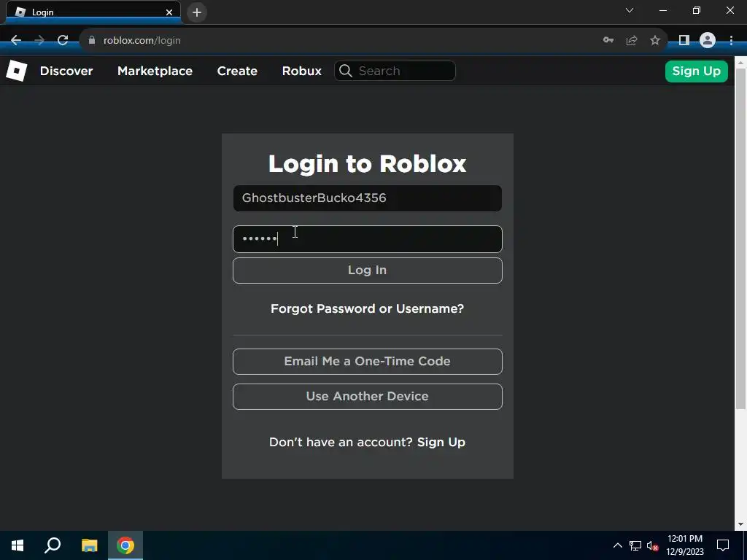
Task: Open the Windows Start menu
Action: (x=18, y=545)
